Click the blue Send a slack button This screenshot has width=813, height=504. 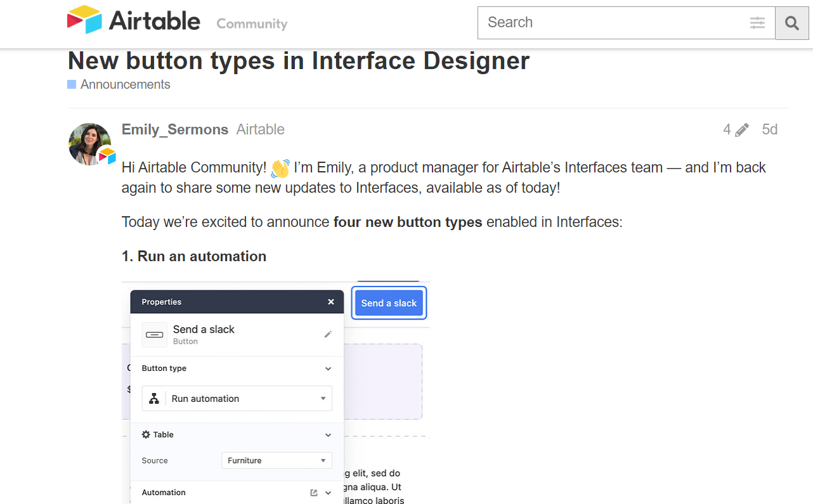pyautogui.click(x=389, y=303)
